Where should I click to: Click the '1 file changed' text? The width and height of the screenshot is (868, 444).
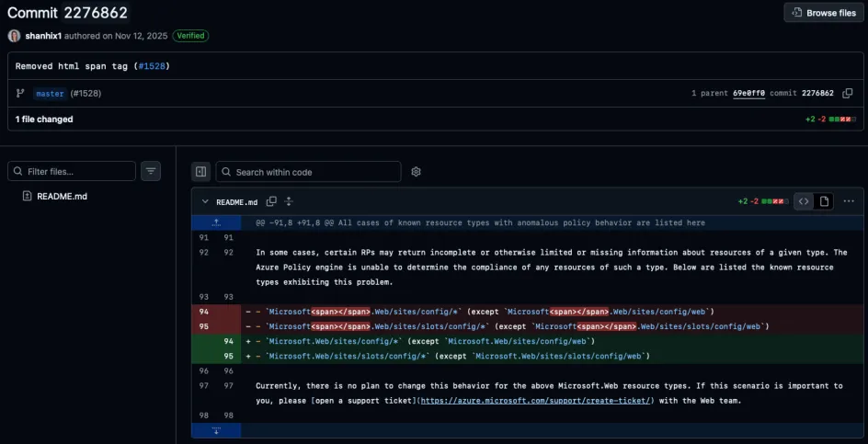(x=44, y=119)
